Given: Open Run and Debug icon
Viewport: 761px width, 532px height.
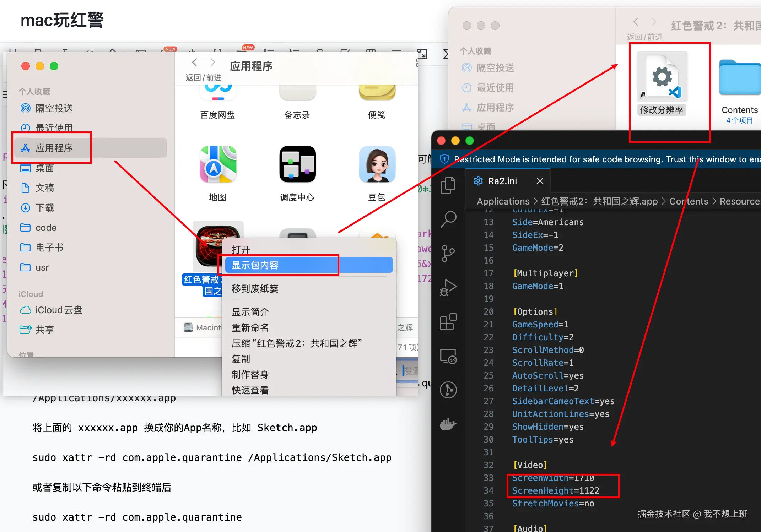Looking at the screenshot, I should (x=448, y=288).
